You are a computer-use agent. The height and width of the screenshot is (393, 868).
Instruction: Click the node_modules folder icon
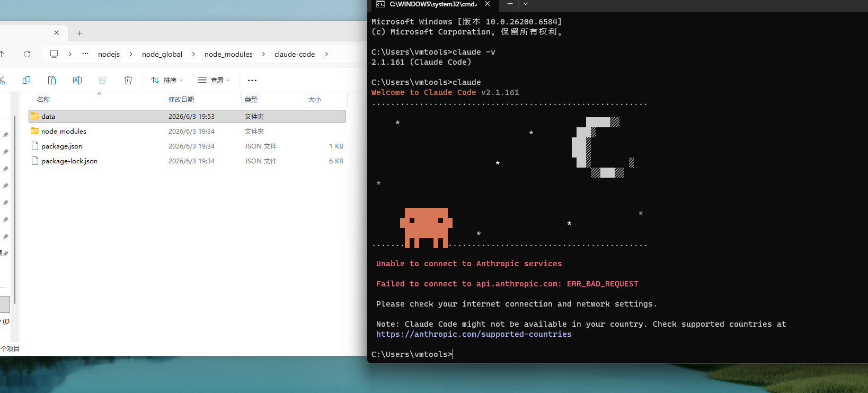point(35,131)
